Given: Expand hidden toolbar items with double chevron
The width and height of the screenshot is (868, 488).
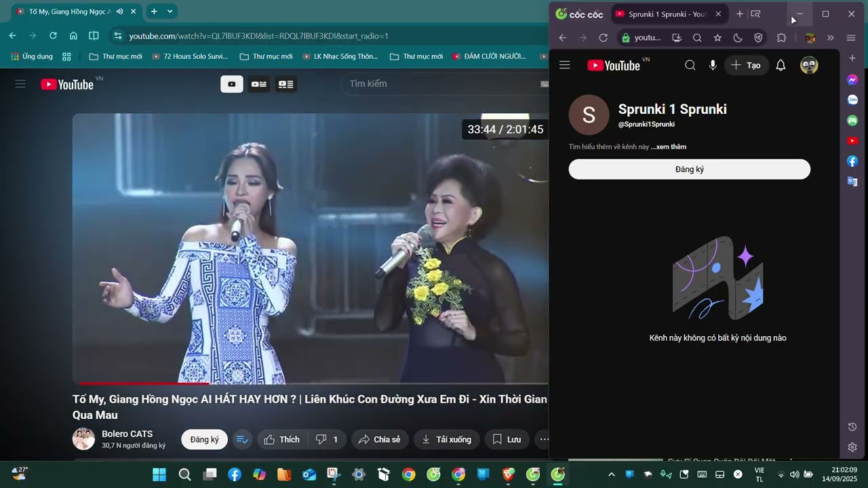Looking at the screenshot, I should click(830, 38).
